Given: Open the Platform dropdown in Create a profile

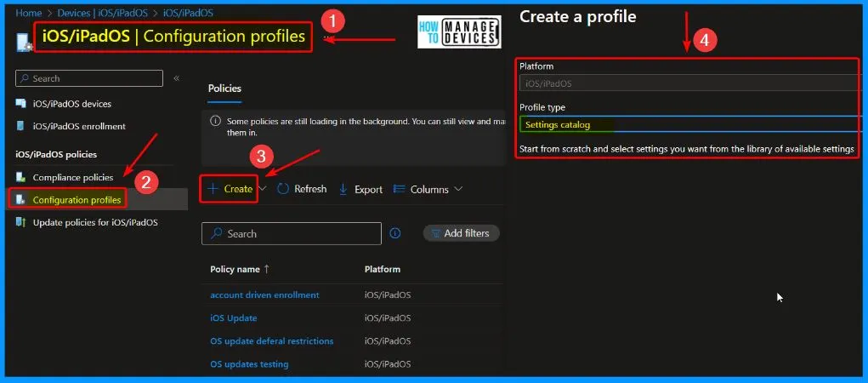Looking at the screenshot, I should (x=691, y=83).
